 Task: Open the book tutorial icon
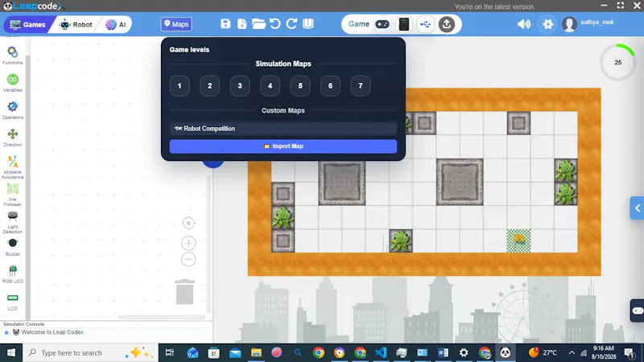click(308, 24)
